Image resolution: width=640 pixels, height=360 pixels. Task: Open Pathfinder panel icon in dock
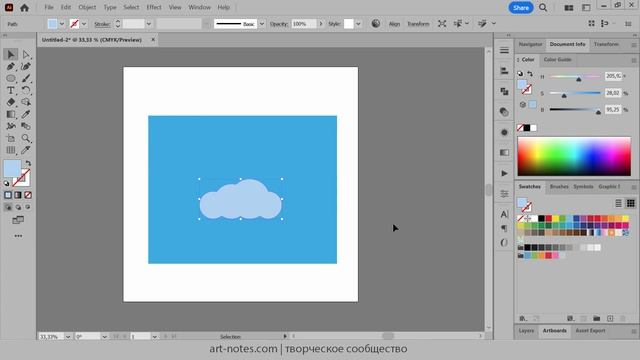(x=504, y=91)
